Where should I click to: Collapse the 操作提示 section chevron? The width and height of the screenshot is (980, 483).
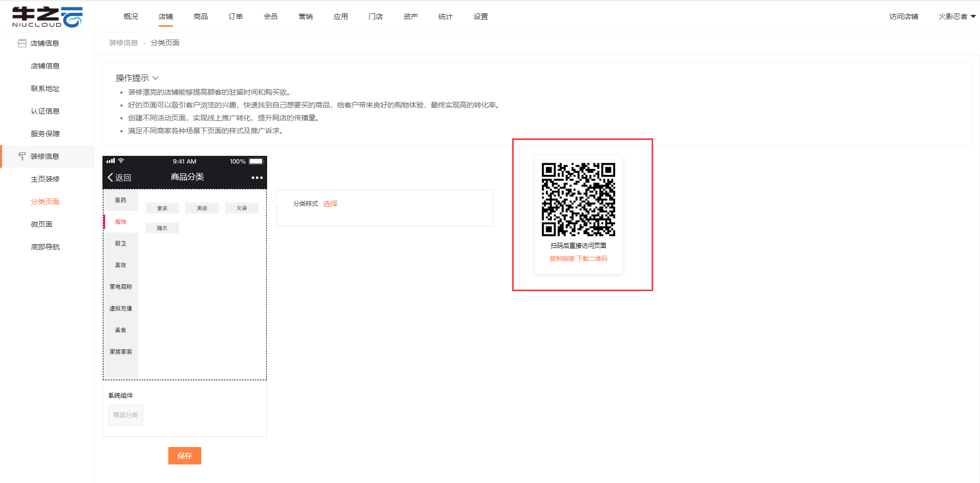155,78
